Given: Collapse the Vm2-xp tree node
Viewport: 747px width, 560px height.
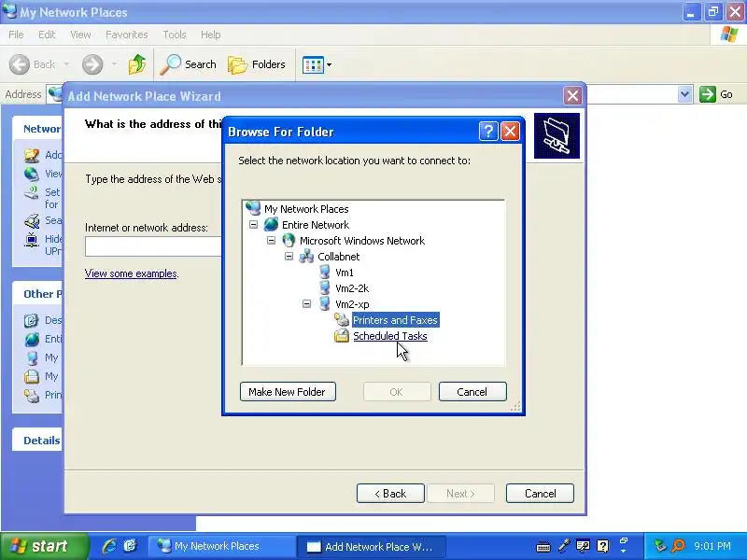Looking at the screenshot, I should pos(307,304).
